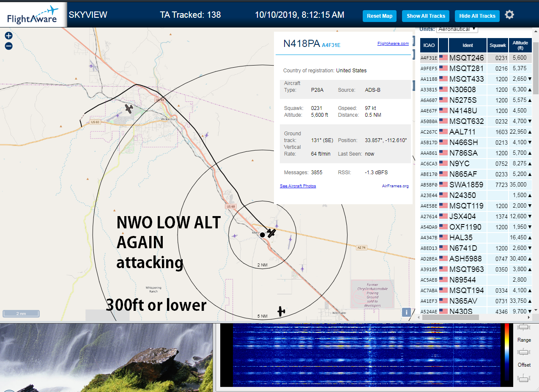Select the MSQT119 aircraft row
Viewport: 539px width, 392px height.
pos(476,206)
